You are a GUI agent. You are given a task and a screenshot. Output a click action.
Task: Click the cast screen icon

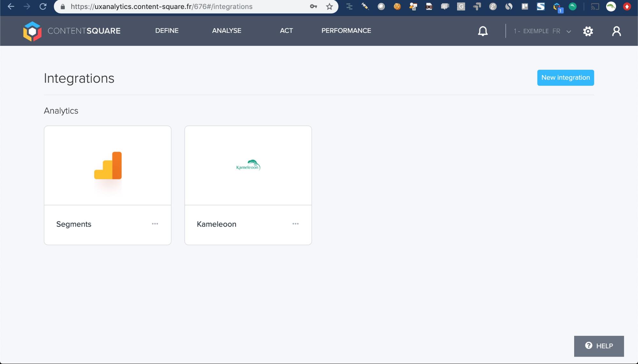click(x=595, y=6)
